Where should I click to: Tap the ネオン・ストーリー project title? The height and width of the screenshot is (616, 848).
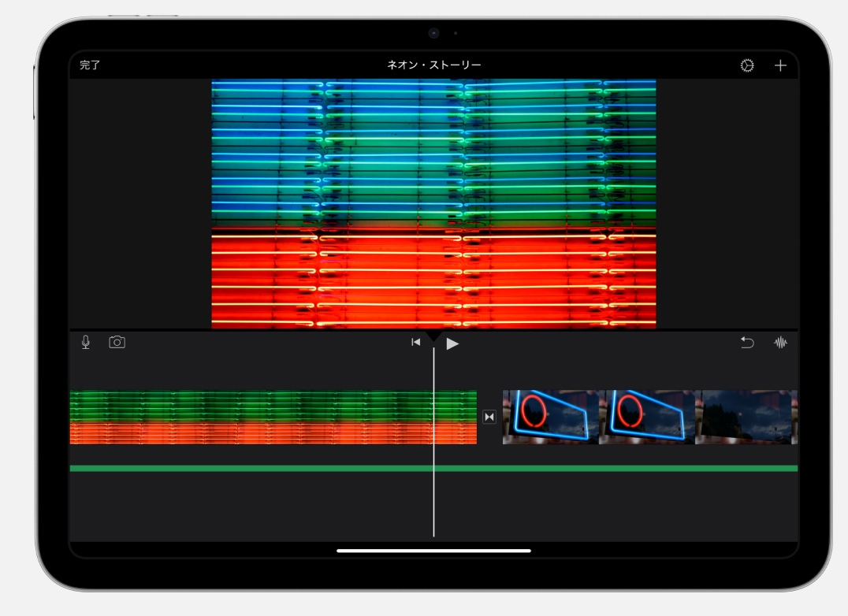(433, 65)
